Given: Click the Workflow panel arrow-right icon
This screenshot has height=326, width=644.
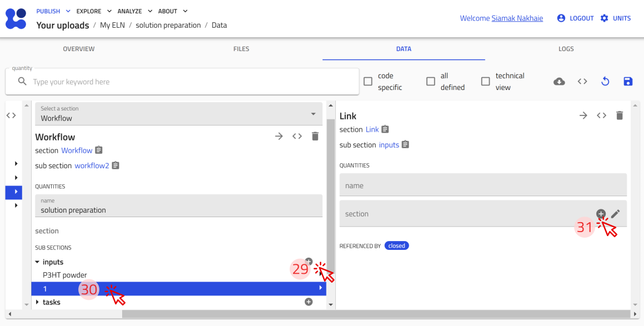Looking at the screenshot, I should (279, 136).
